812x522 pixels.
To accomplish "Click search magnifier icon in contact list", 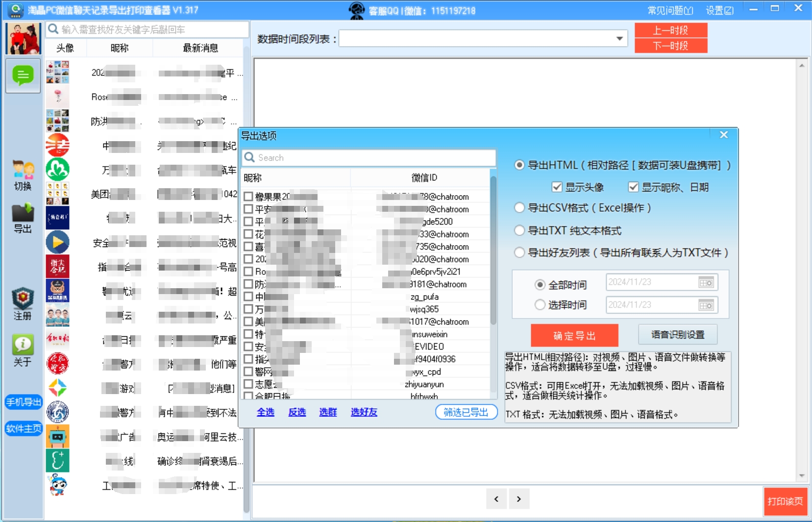I will click(53, 29).
